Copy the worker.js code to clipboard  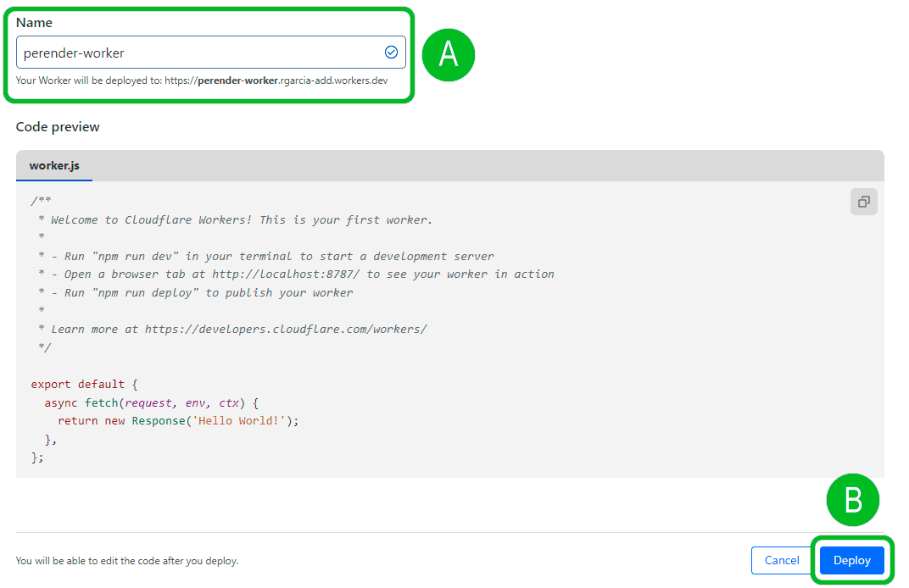(863, 202)
